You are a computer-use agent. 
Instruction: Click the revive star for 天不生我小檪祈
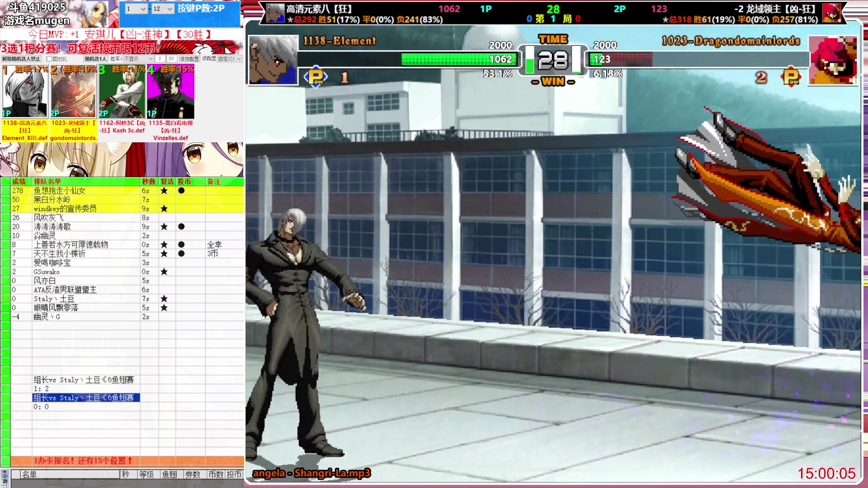point(164,254)
